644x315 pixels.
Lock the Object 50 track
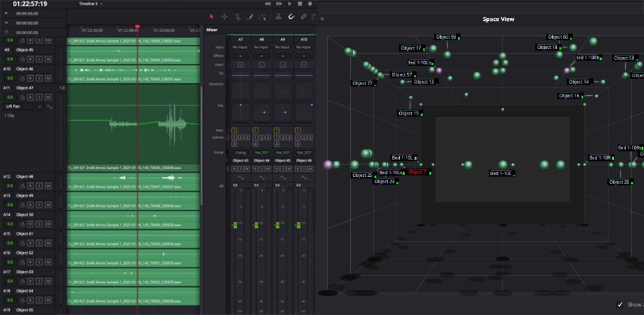23,224
